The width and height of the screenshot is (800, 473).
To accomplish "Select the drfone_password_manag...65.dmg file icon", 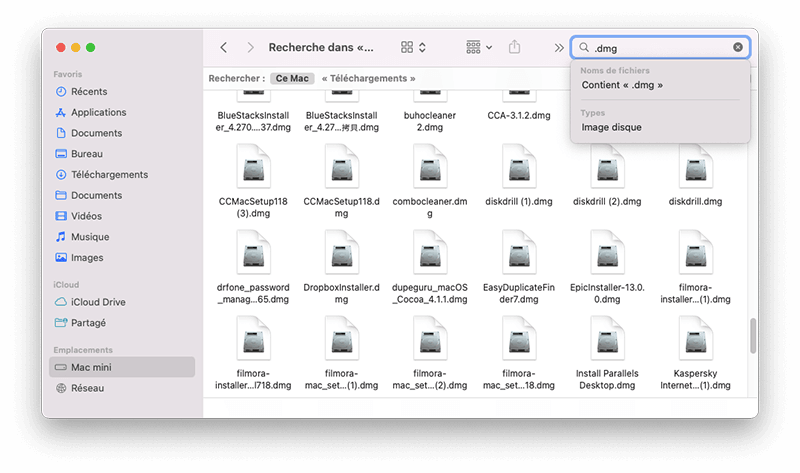I will point(254,253).
